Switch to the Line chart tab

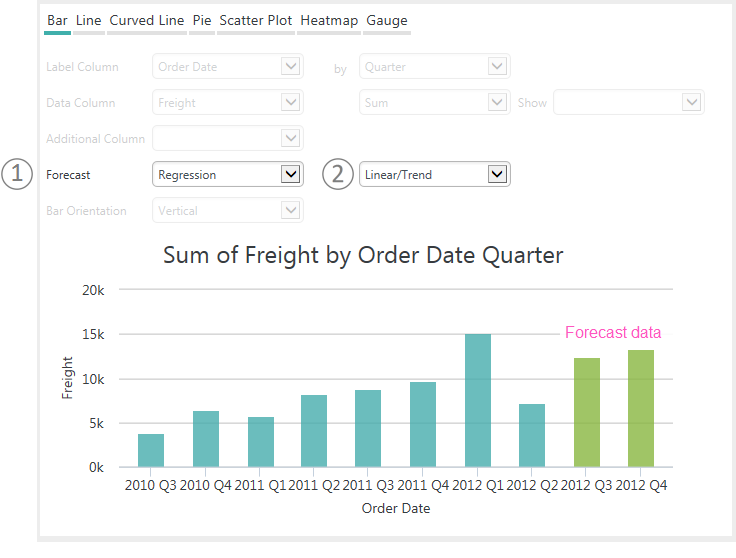(x=89, y=21)
